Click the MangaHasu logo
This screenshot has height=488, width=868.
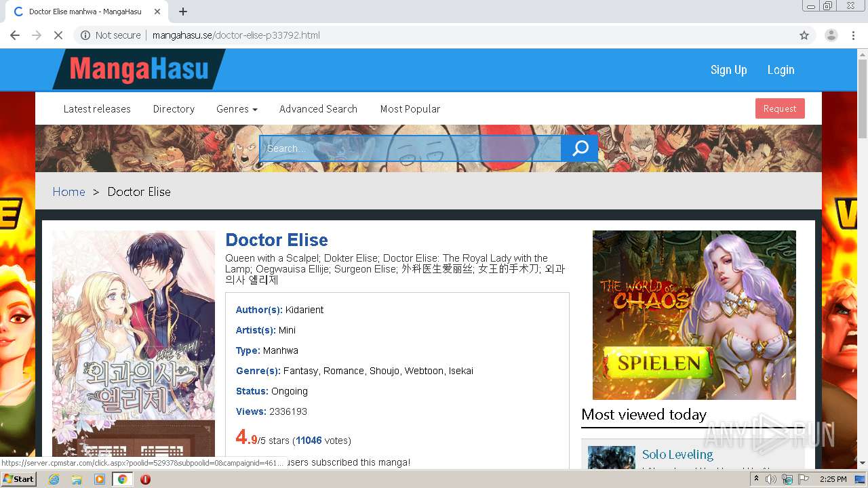tap(139, 69)
